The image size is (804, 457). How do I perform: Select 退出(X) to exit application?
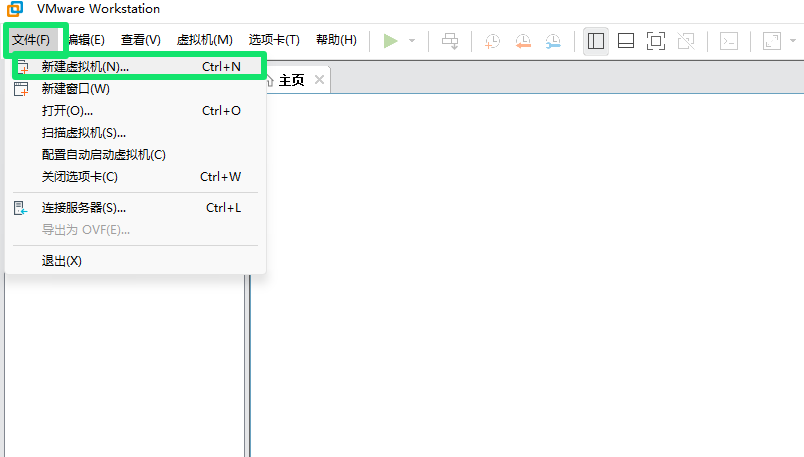61,261
